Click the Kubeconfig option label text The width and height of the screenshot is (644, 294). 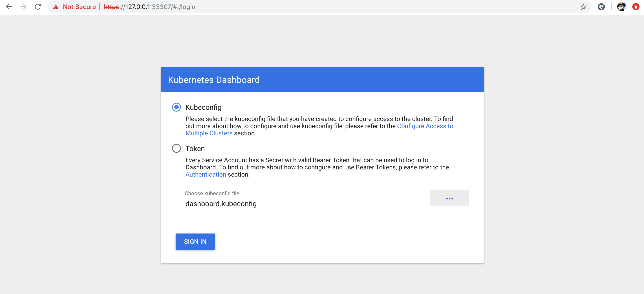[x=203, y=107]
